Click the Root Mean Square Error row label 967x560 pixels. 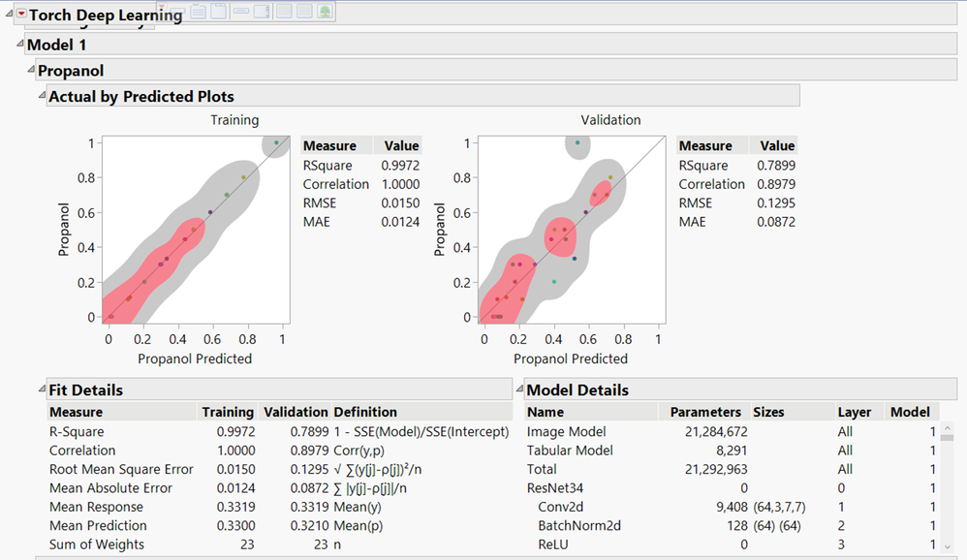point(122,469)
